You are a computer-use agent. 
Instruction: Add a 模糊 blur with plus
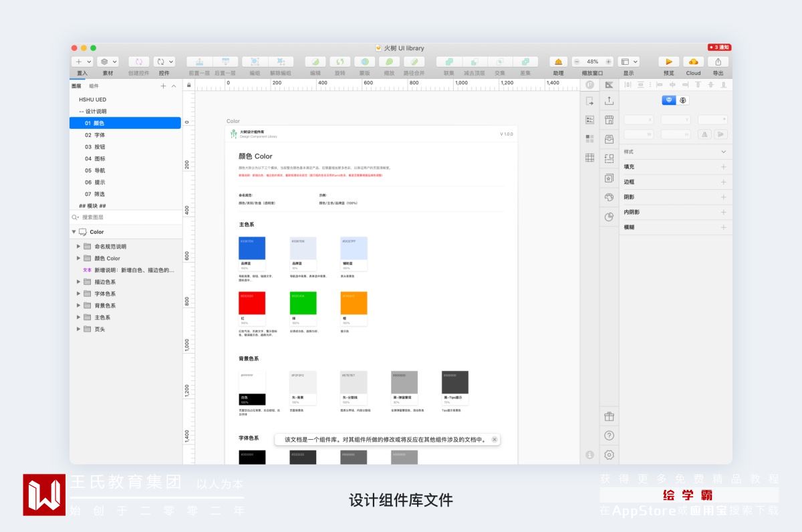723,227
